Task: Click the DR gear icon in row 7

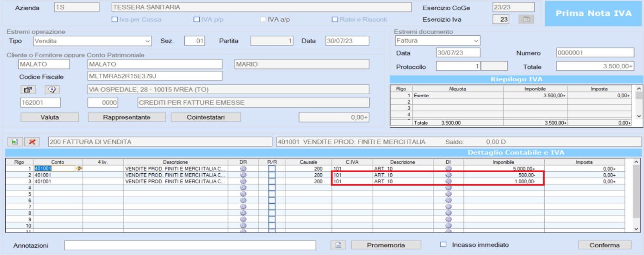Action: pos(243,207)
